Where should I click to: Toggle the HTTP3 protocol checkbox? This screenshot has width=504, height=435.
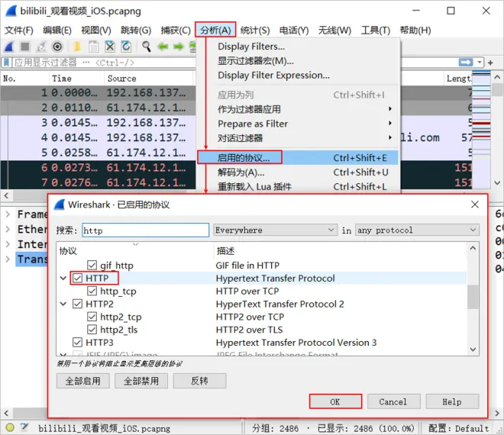tap(77, 342)
